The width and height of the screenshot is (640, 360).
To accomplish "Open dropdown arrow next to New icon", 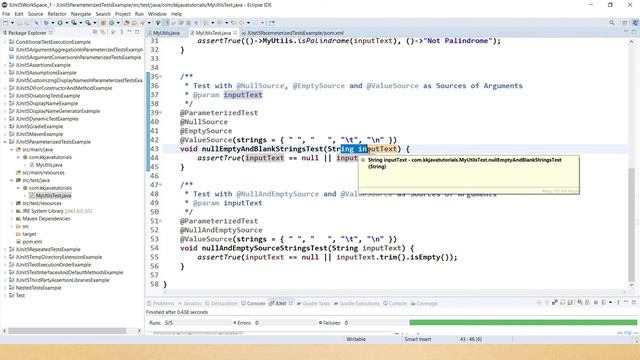I will tap(12, 23).
